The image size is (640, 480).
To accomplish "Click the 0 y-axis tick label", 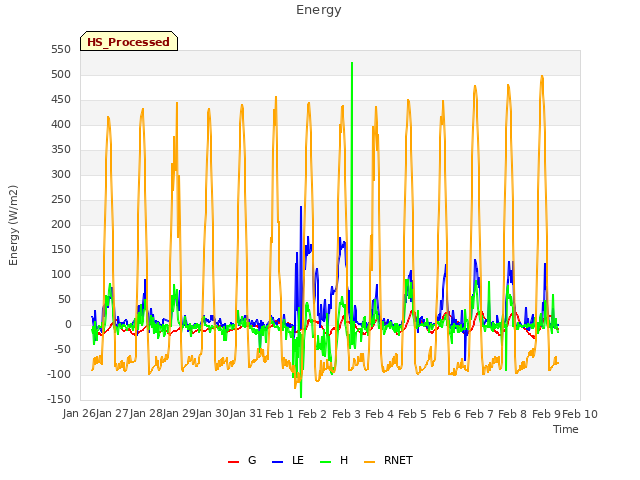I will pos(68,325).
